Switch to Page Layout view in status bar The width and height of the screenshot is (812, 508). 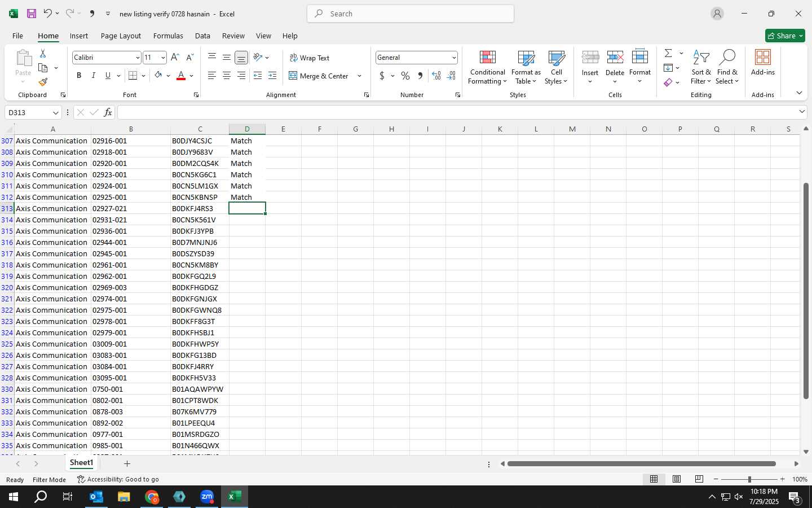point(677,479)
